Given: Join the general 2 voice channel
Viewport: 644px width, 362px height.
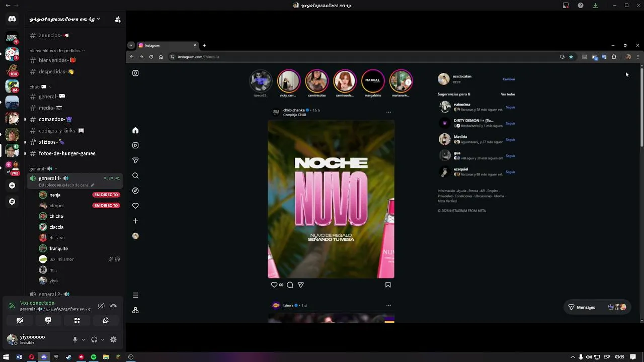Looking at the screenshot, I should point(75,294).
